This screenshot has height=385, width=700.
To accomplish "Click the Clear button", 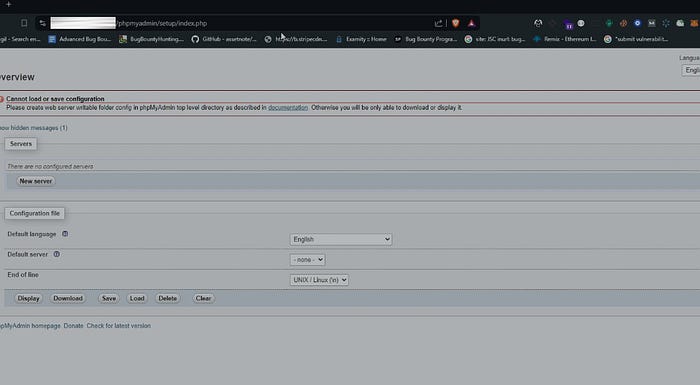I will [x=203, y=298].
